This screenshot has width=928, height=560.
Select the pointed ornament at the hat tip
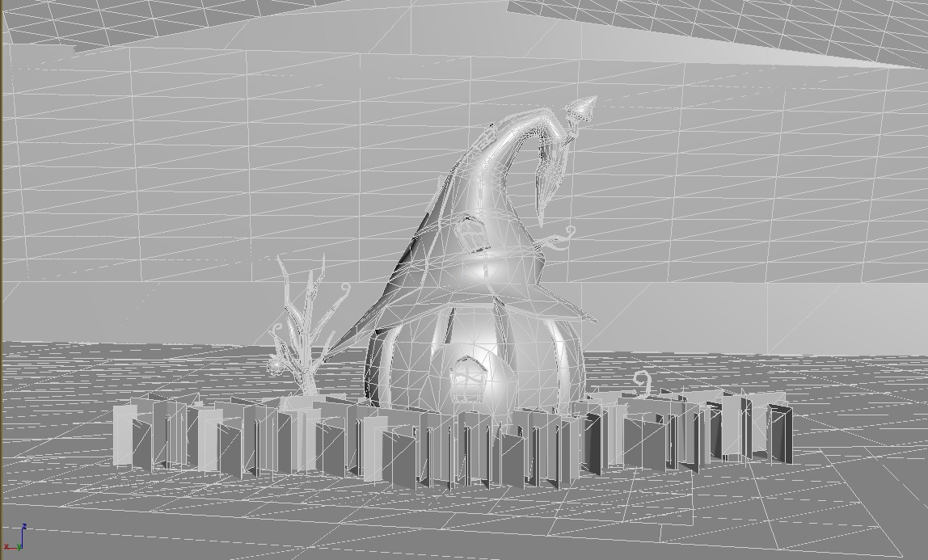[580, 109]
